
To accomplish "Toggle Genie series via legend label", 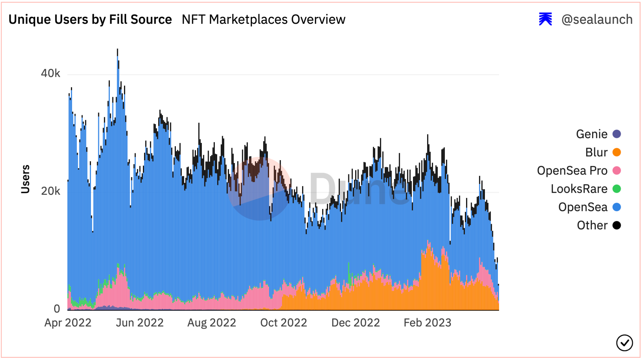I will pyautogui.click(x=591, y=134).
